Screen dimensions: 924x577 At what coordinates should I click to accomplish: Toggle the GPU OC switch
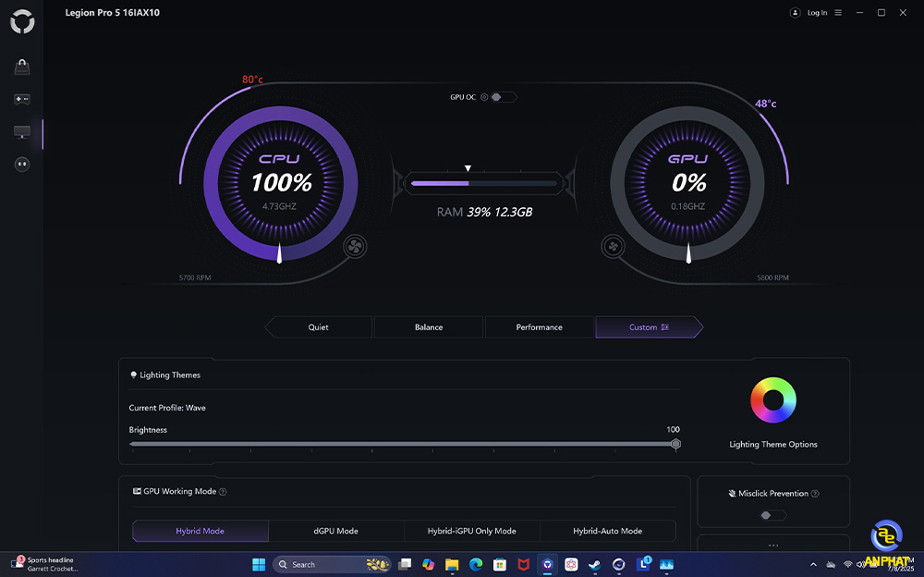504,97
